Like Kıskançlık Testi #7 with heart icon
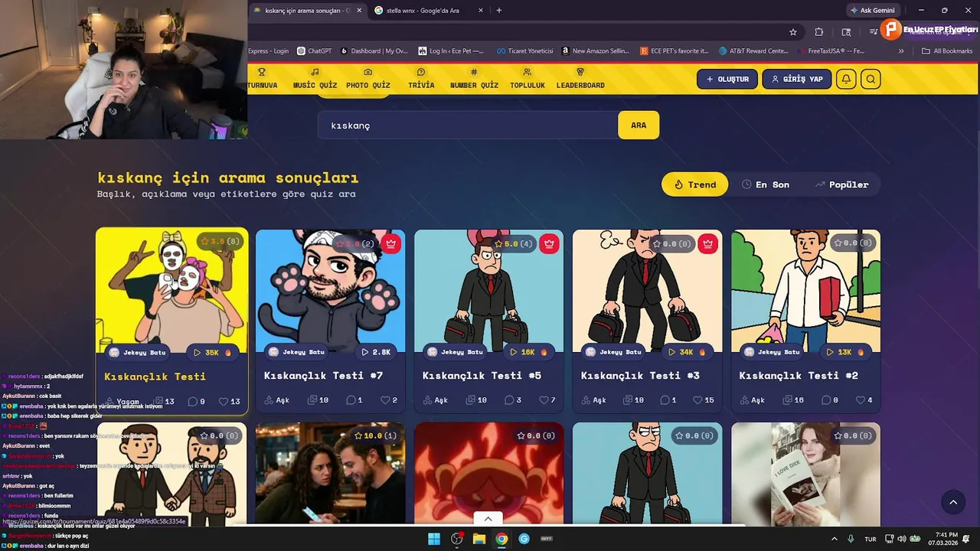The width and height of the screenshot is (980, 551). [x=384, y=400]
